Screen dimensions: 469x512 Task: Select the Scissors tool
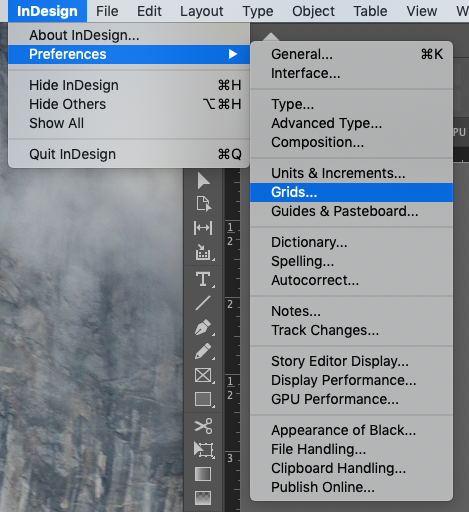tap(203, 426)
